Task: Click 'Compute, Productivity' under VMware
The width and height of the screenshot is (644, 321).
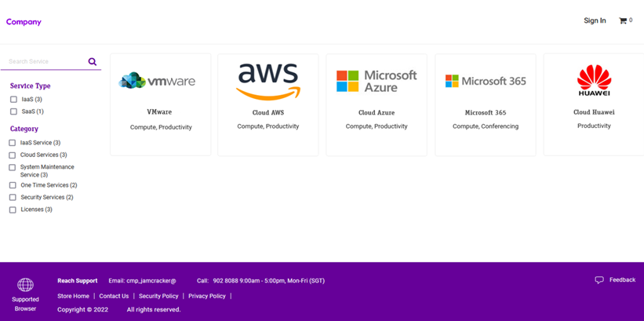Action: [x=161, y=127]
